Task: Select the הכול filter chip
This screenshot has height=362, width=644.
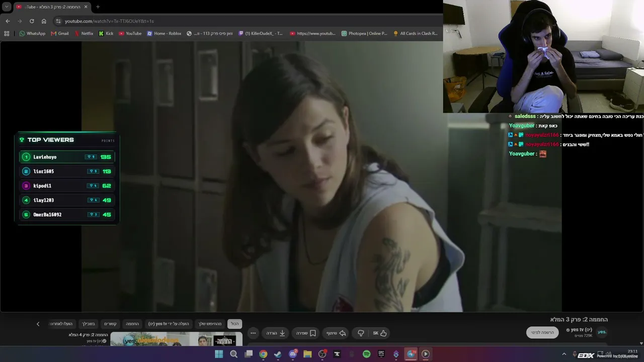Action: click(235, 324)
